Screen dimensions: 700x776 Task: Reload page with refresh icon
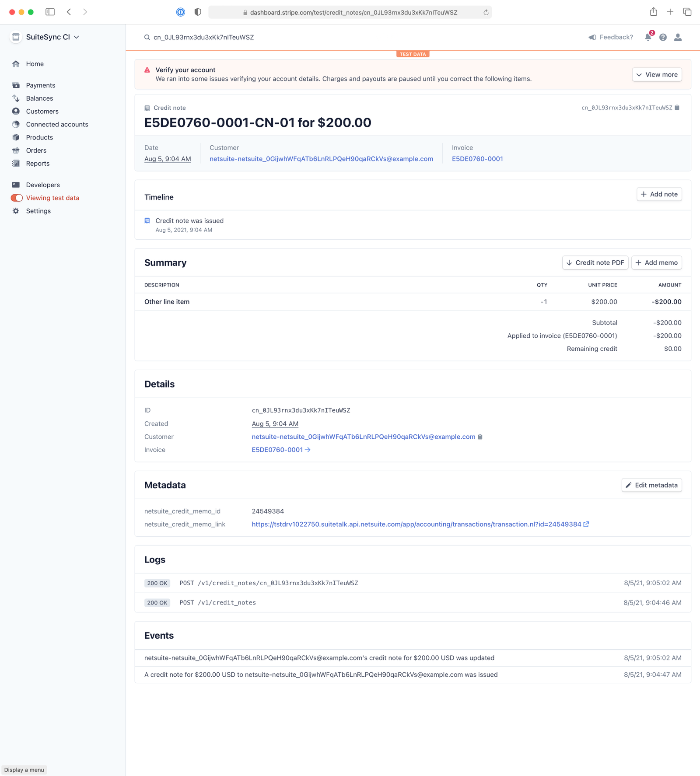click(486, 13)
